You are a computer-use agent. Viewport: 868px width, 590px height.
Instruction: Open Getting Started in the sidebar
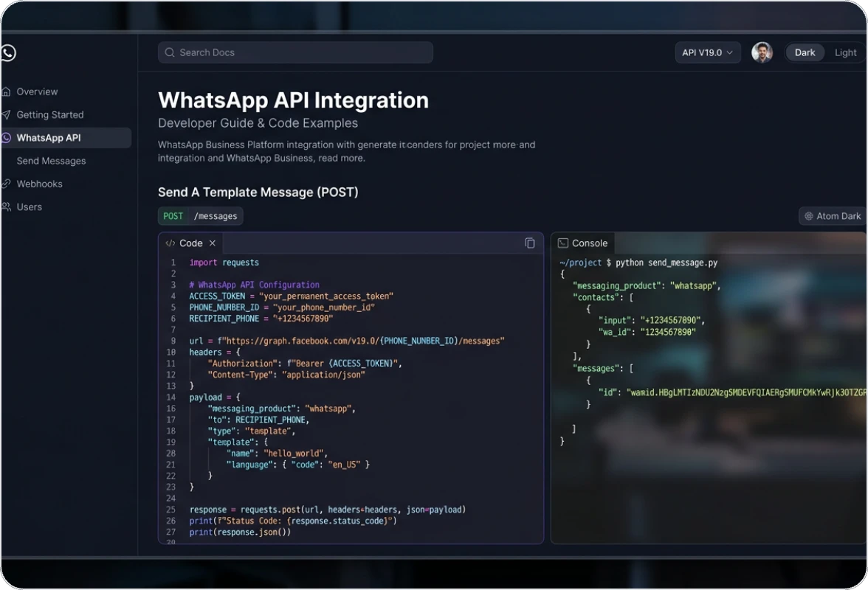pyautogui.click(x=50, y=115)
